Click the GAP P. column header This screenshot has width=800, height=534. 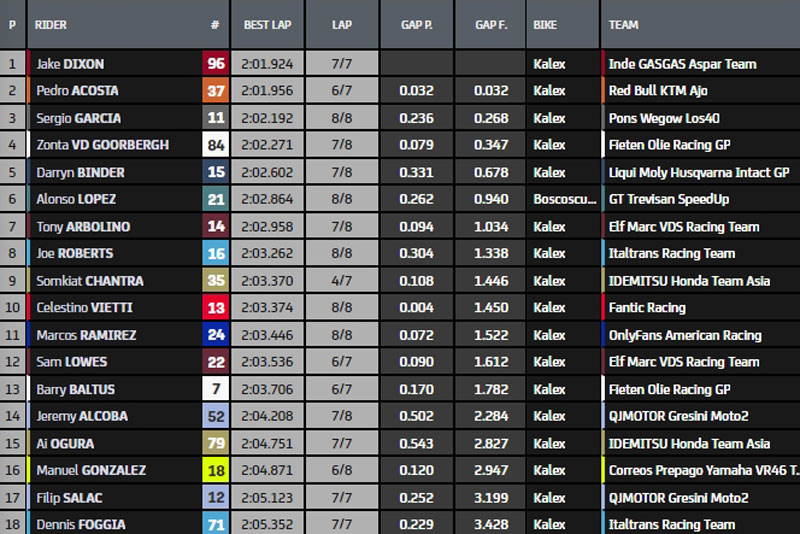pos(416,24)
